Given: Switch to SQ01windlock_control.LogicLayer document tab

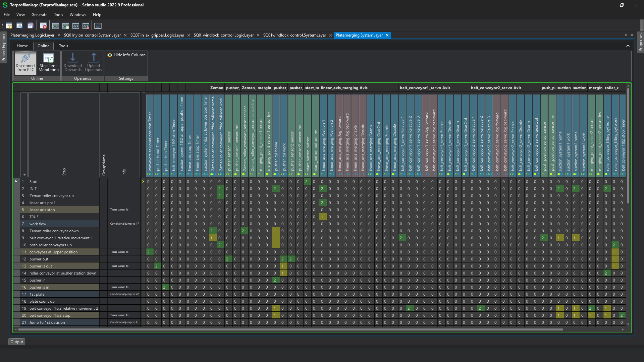Looking at the screenshot, I should tap(223, 35).
